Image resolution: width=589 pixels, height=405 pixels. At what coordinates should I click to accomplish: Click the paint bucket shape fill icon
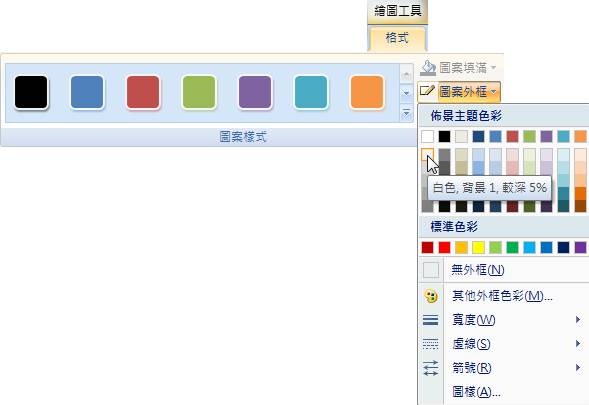427,68
